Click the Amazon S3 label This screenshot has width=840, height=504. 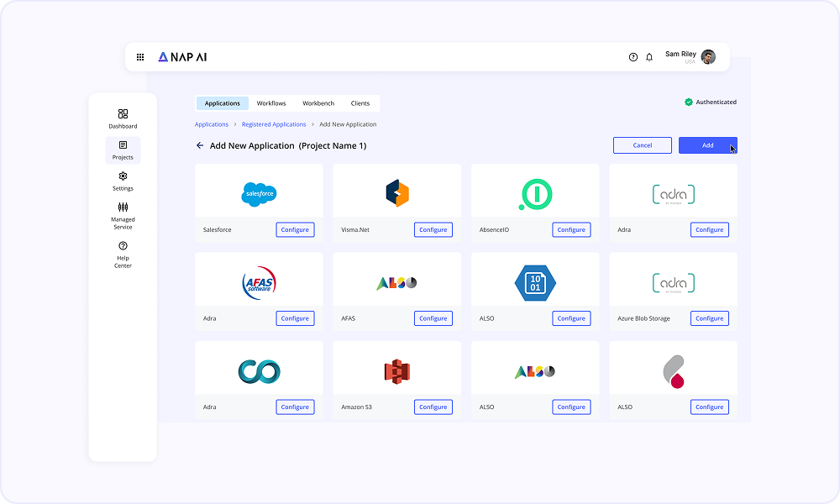tap(356, 407)
